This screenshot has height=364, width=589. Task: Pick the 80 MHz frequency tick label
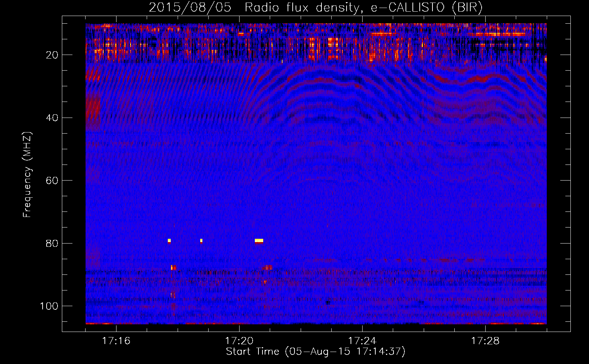coord(52,244)
